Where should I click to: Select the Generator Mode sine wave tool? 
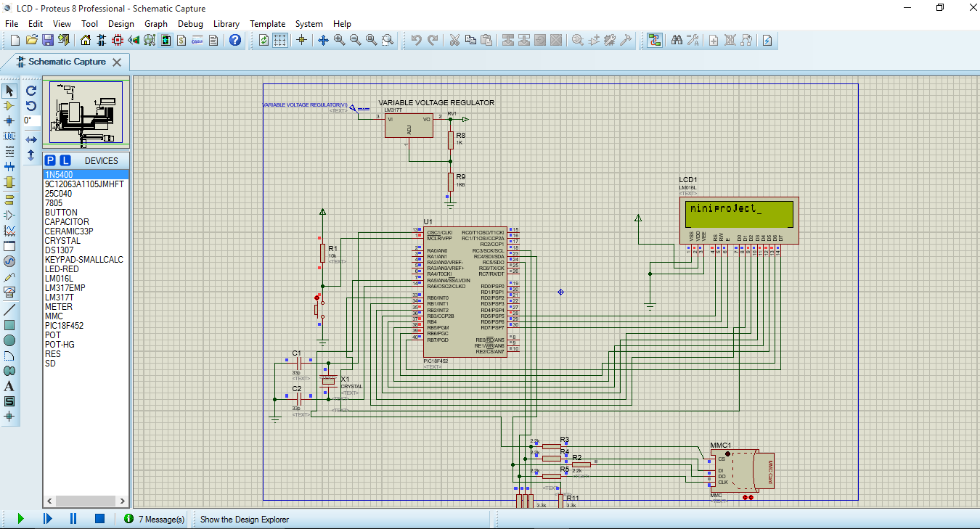click(x=9, y=261)
